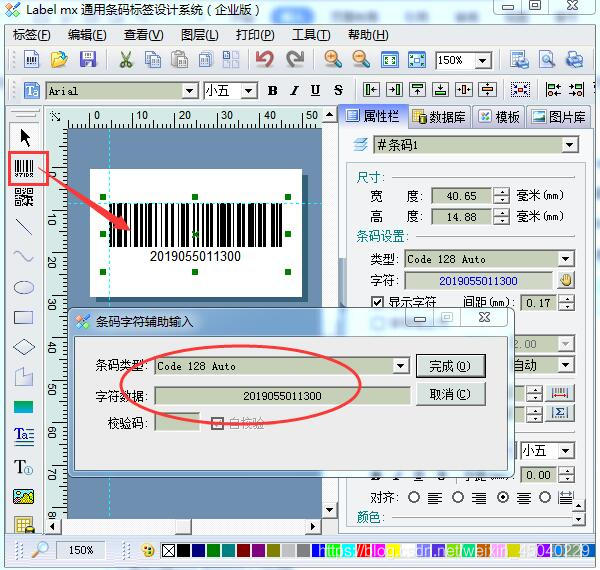Open the 小五 dropdown in properties panel

click(x=566, y=451)
